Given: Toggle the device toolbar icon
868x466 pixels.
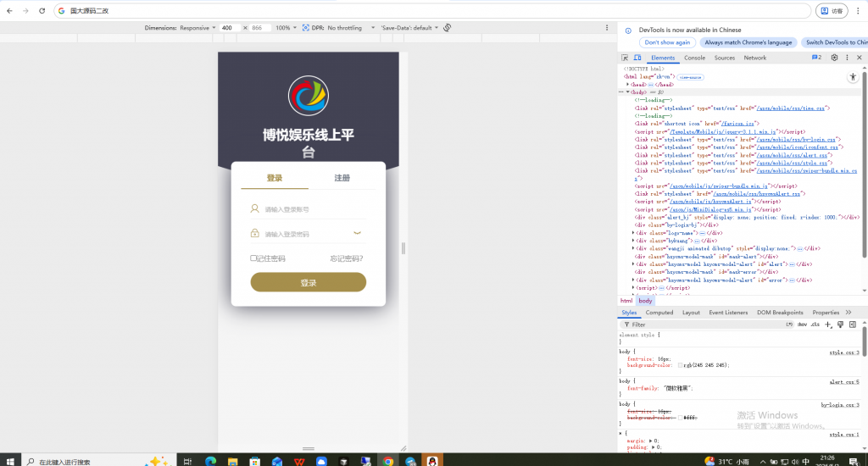Looking at the screenshot, I should click(637, 58).
